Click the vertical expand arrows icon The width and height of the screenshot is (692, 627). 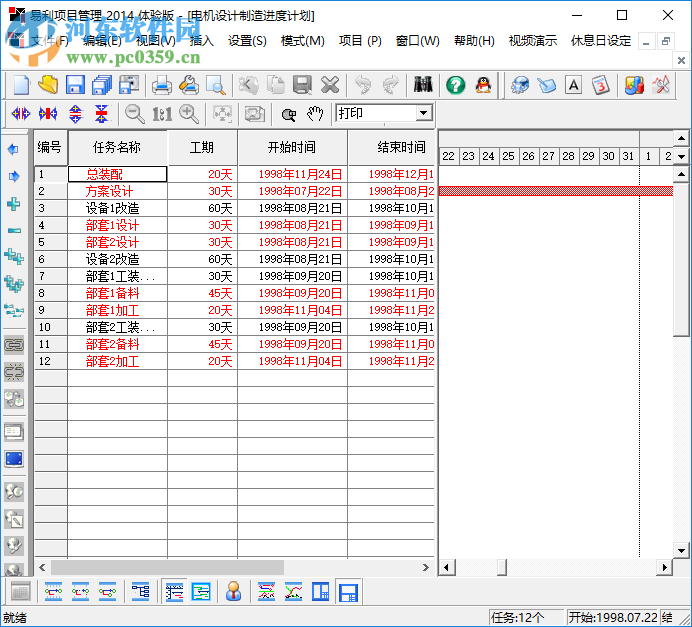75,114
